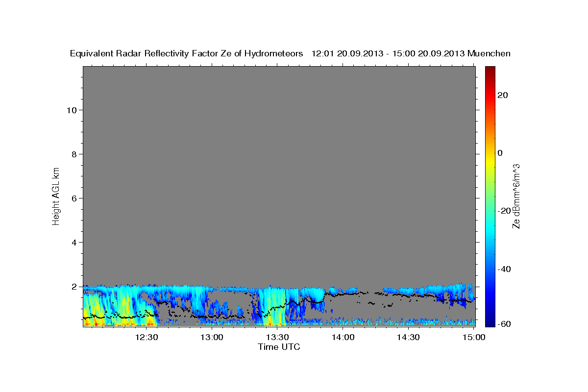Click the '12:30' time tick label
The width and height of the screenshot is (588, 392).
tap(147, 337)
